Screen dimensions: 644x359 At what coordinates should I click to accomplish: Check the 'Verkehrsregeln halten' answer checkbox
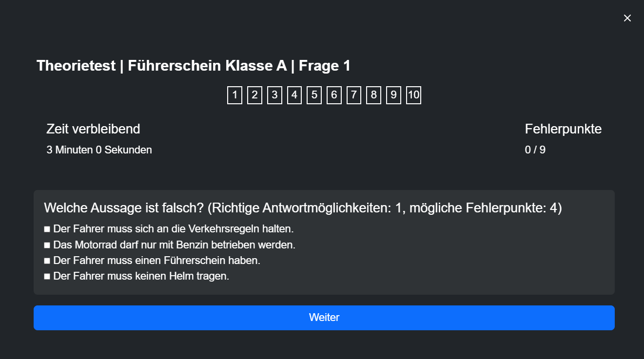(47, 229)
